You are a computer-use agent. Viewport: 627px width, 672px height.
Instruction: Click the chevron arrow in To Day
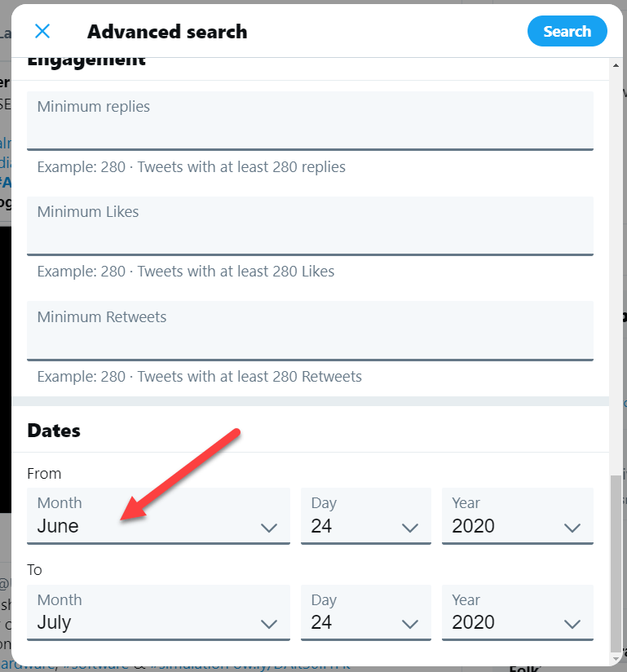coord(410,624)
